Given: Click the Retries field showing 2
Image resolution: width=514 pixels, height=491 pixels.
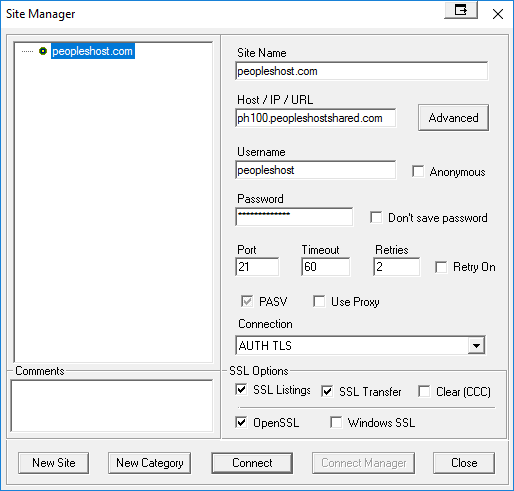Looking at the screenshot, I should (x=397, y=267).
